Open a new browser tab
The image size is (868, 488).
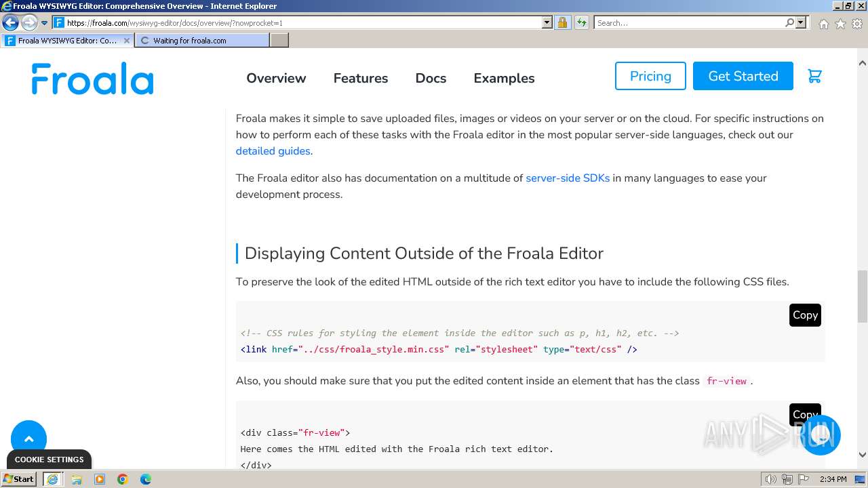(x=279, y=40)
